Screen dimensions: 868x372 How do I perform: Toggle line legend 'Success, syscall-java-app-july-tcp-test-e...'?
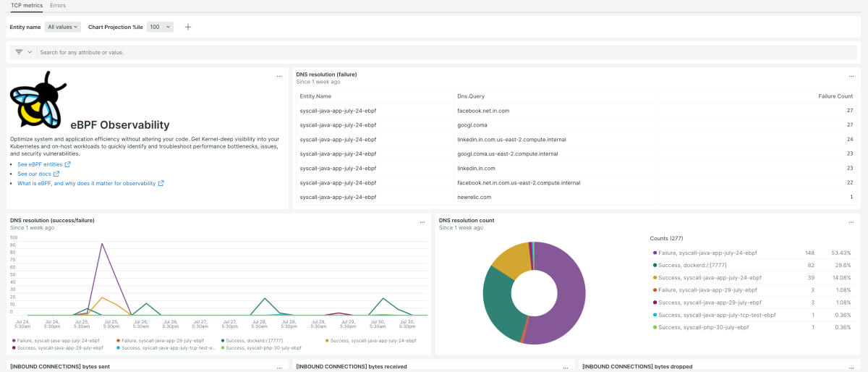click(167, 348)
